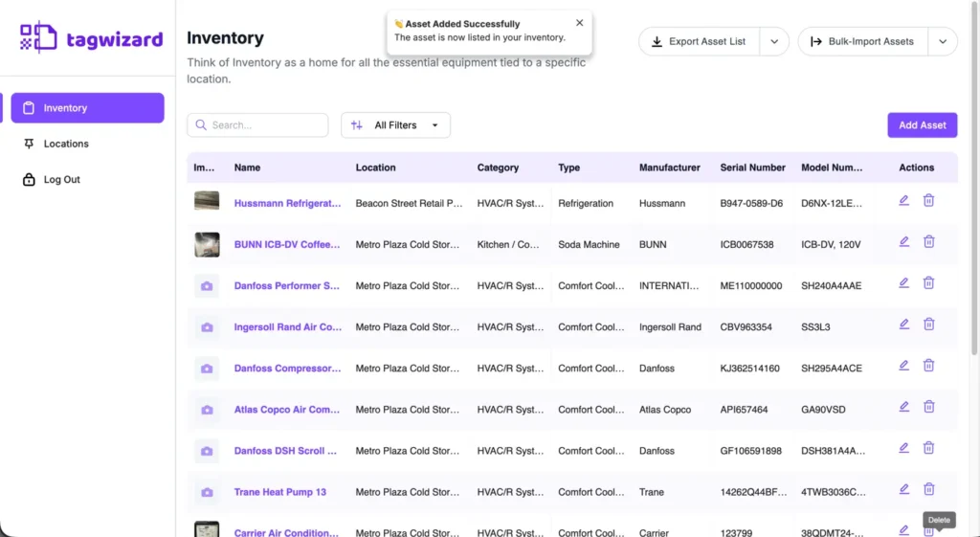Click the Category column header
Image resolution: width=980 pixels, height=537 pixels.
pos(498,168)
